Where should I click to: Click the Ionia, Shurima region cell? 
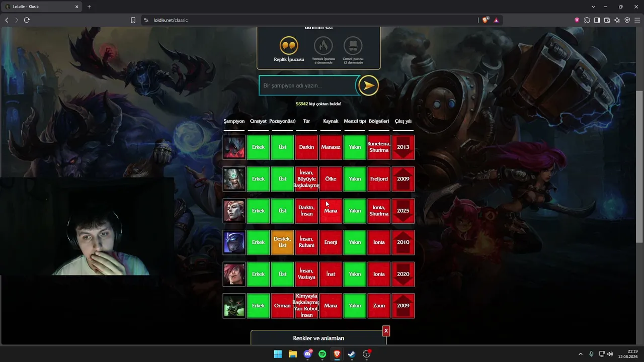379,211
